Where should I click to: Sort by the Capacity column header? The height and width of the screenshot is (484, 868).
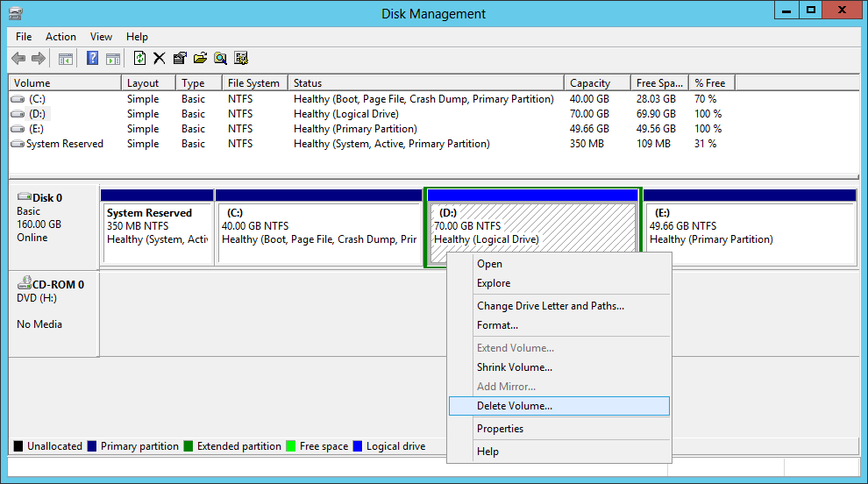click(597, 83)
